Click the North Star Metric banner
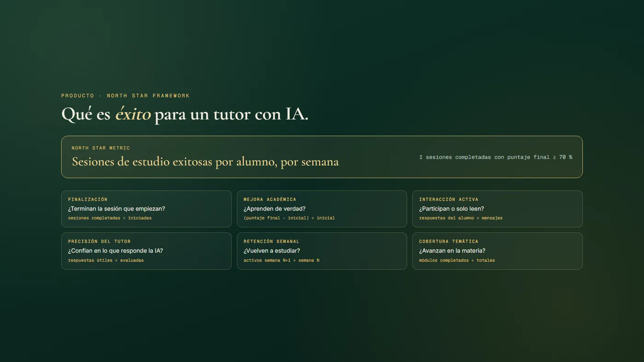Viewport: 644px width, 362px height. click(322, 157)
